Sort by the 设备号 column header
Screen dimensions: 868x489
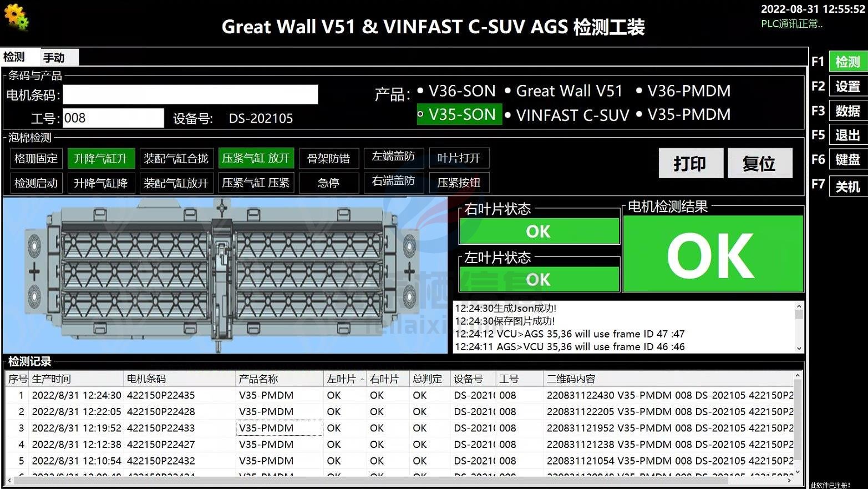(x=473, y=379)
